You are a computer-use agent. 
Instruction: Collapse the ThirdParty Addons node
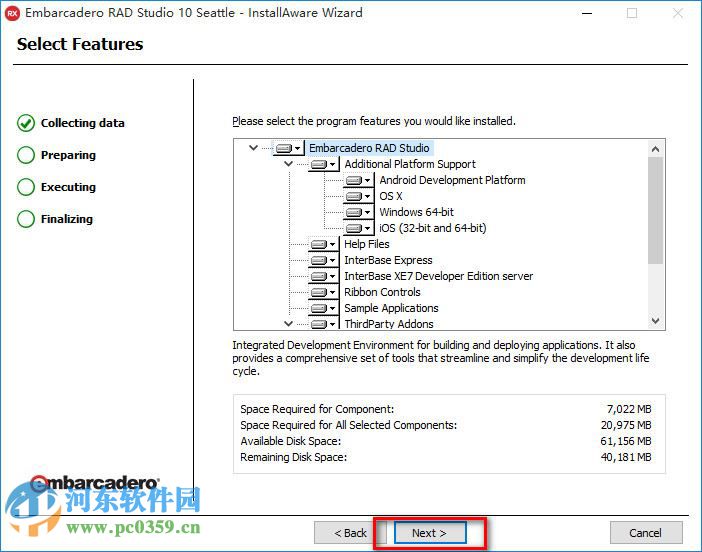click(289, 323)
